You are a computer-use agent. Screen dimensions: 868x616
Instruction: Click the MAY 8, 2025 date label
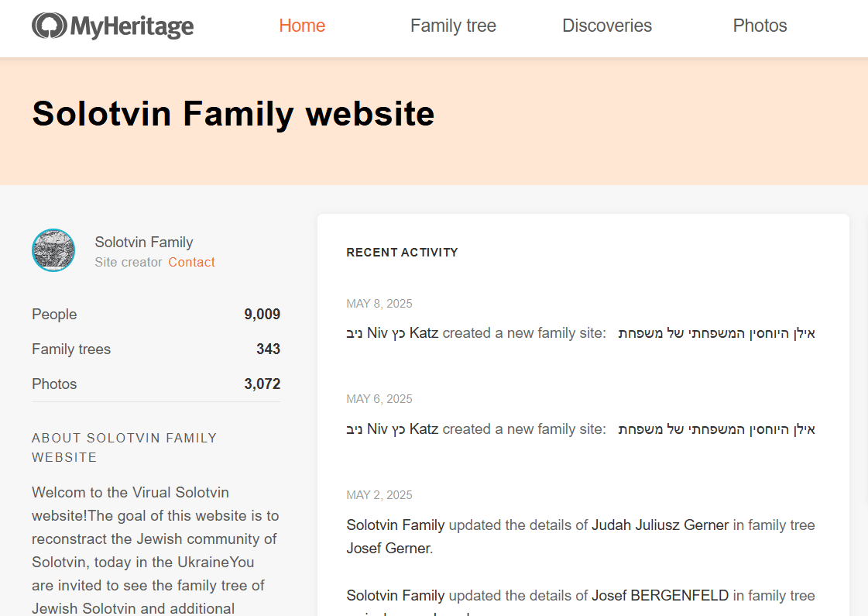379,304
